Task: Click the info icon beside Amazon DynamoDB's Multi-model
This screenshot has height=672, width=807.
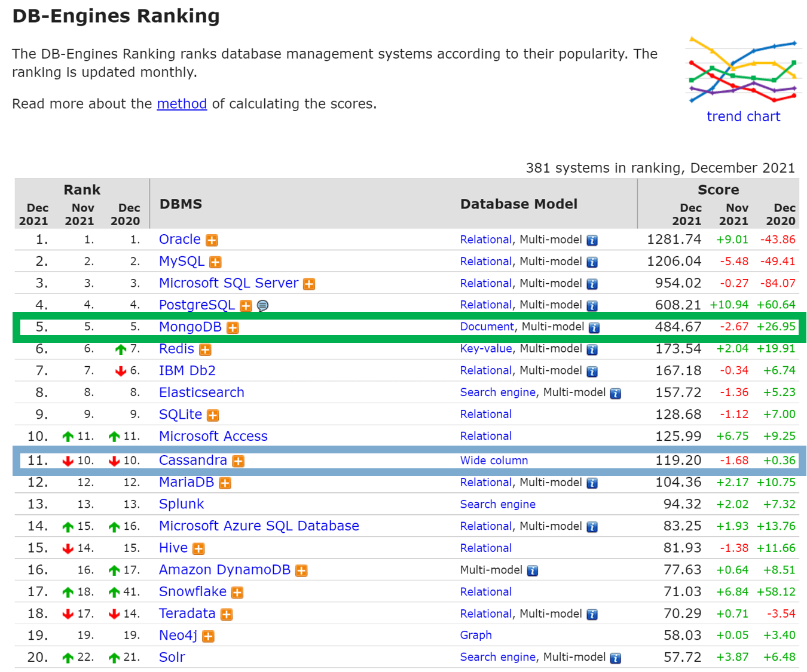Action: (x=531, y=570)
